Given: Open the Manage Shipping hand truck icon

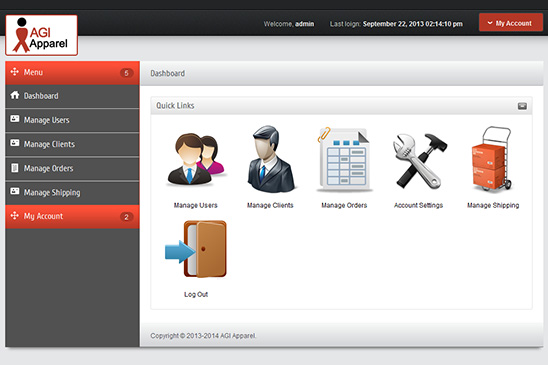Looking at the screenshot, I should click(492, 159).
